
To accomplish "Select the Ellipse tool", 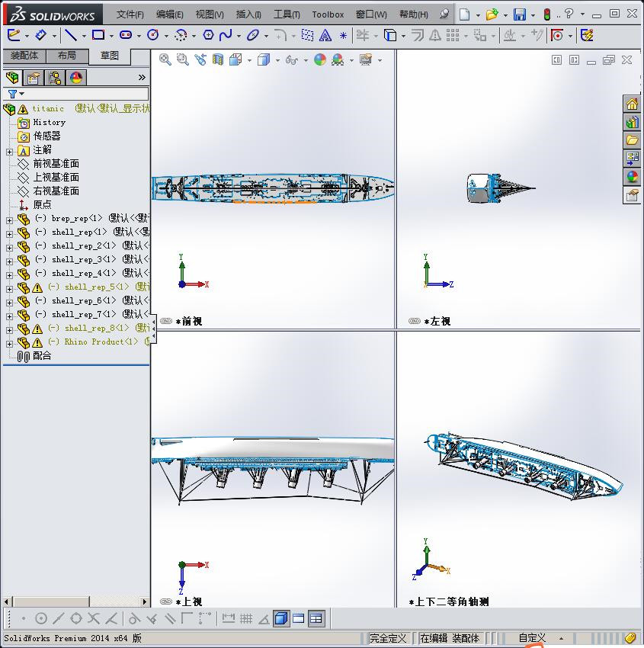I will coord(252,35).
